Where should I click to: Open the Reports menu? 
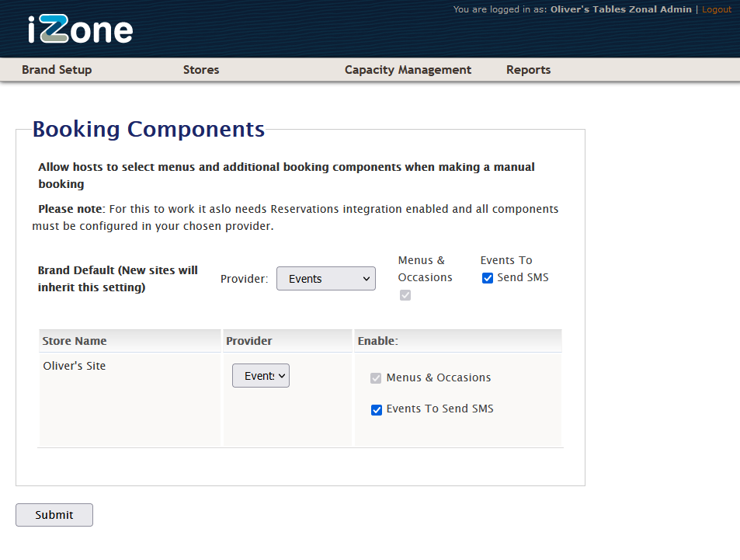click(x=528, y=70)
